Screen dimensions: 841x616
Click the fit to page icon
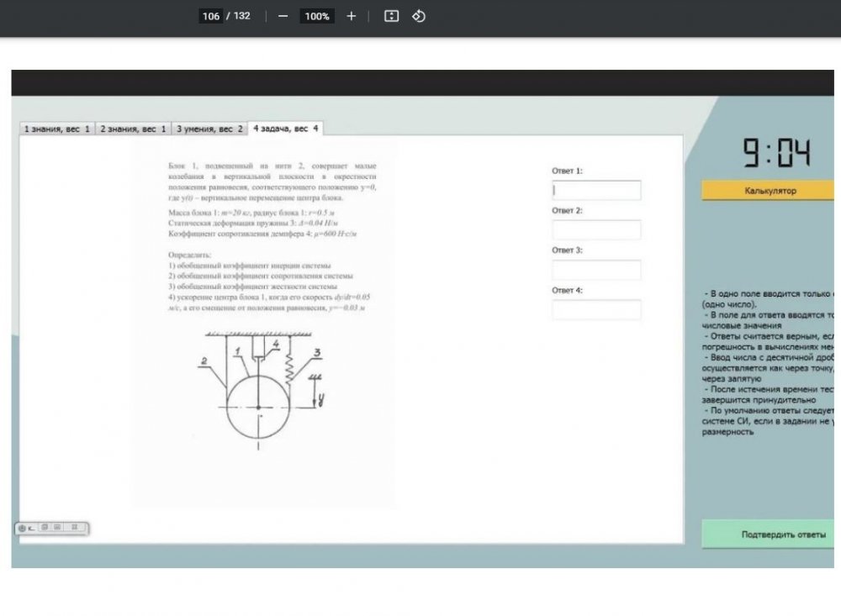point(392,16)
